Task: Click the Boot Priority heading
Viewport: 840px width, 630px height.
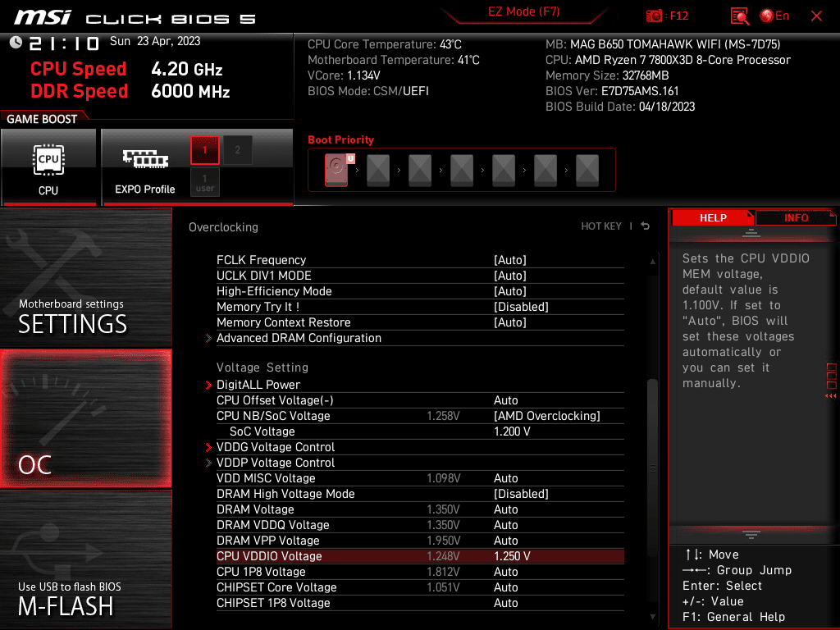Action: coord(340,139)
